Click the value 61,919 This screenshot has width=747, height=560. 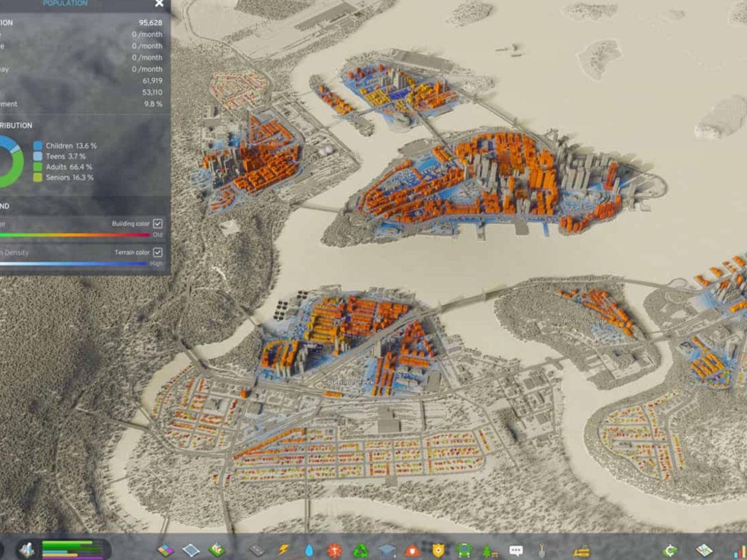coord(153,81)
